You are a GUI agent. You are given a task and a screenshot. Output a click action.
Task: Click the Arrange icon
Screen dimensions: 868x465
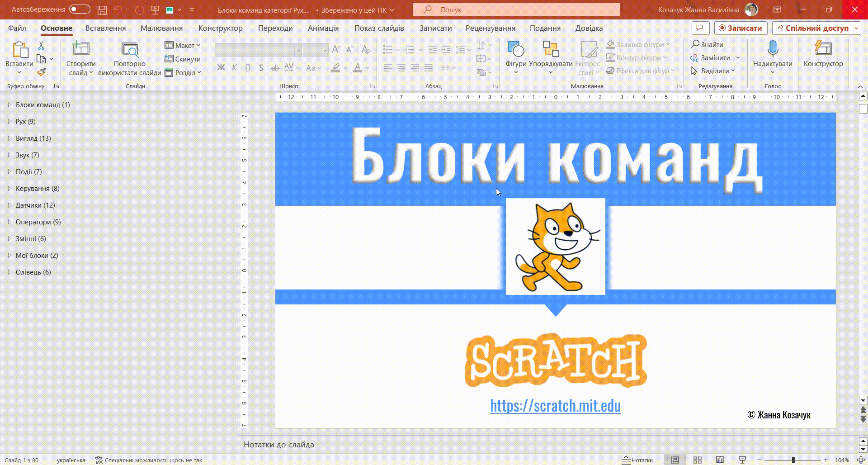pyautogui.click(x=551, y=49)
